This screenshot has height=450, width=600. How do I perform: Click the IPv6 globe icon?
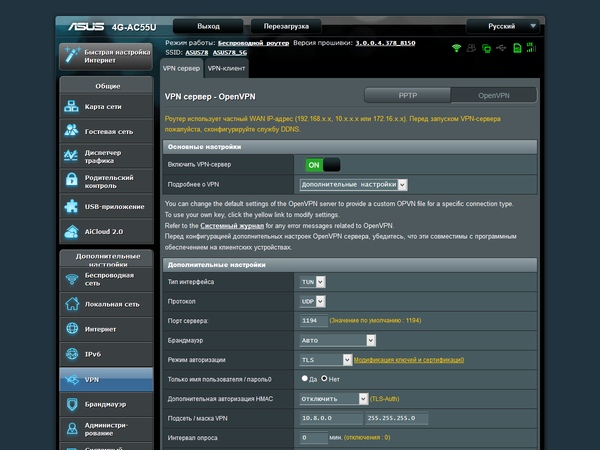pyautogui.click(x=72, y=354)
